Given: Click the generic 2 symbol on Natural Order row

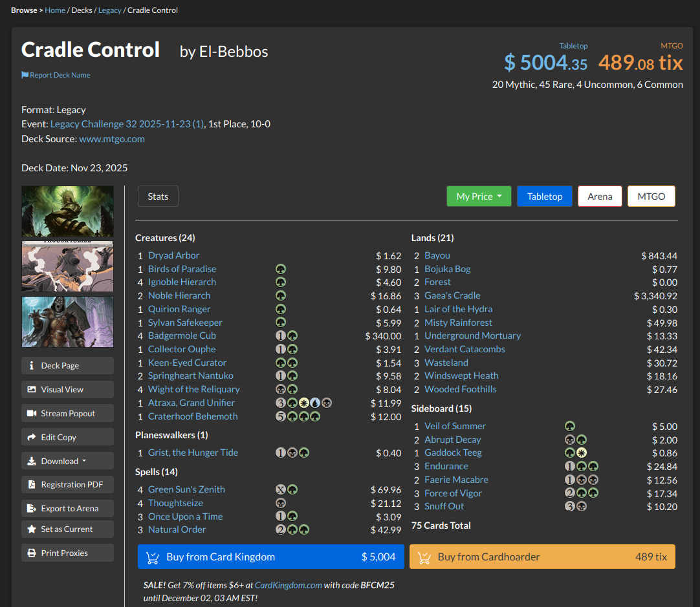Looking at the screenshot, I should coord(280,530).
